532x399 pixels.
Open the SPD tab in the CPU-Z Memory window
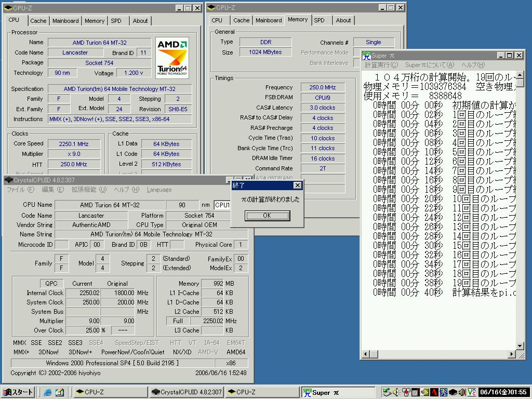pyautogui.click(x=319, y=20)
